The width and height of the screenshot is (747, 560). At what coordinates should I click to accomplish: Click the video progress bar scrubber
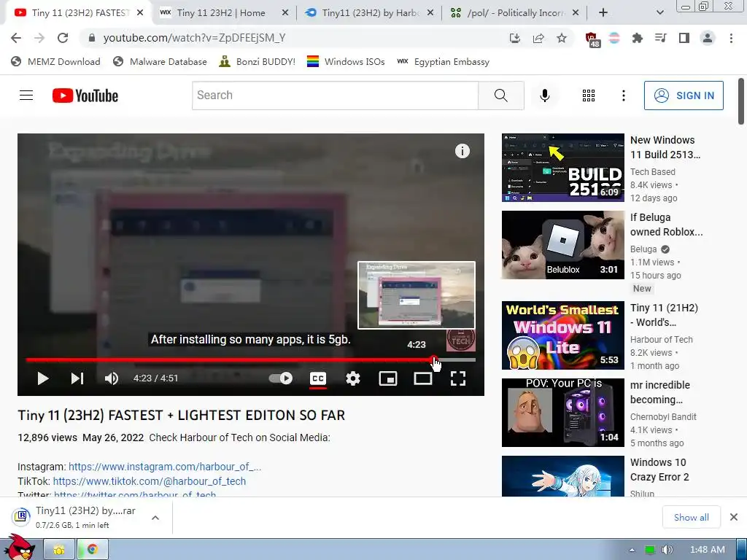(433, 360)
